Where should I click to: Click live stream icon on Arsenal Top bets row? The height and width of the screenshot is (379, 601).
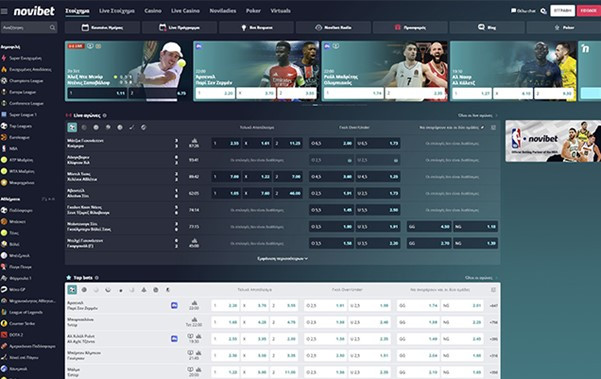pos(174,305)
